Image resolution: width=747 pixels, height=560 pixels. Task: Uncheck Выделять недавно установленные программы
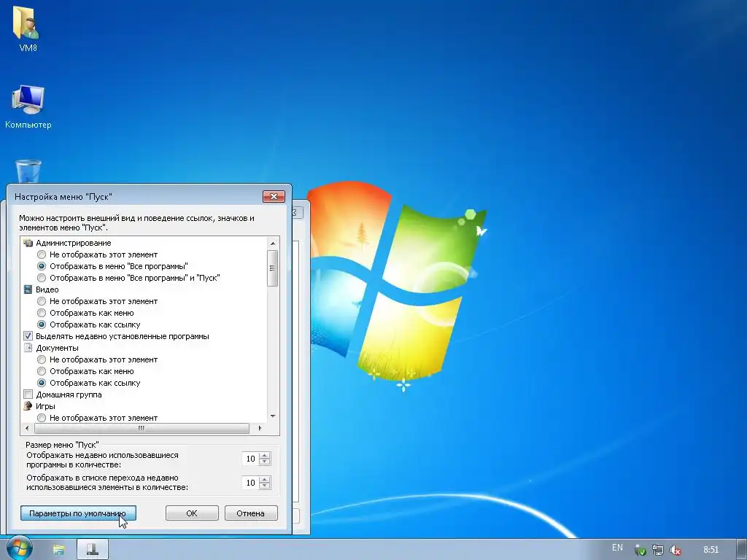pos(28,336)
